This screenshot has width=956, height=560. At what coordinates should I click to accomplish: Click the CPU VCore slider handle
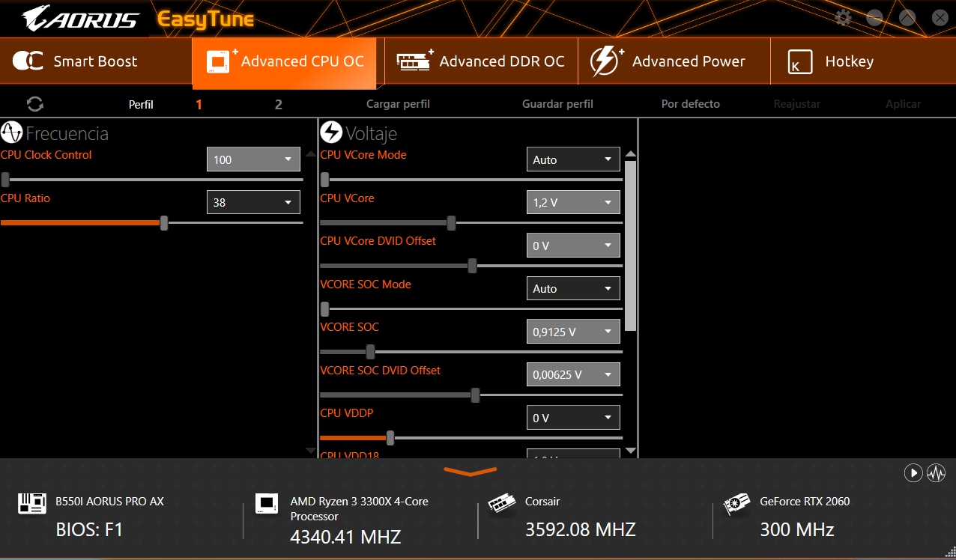tap(451, 223)
